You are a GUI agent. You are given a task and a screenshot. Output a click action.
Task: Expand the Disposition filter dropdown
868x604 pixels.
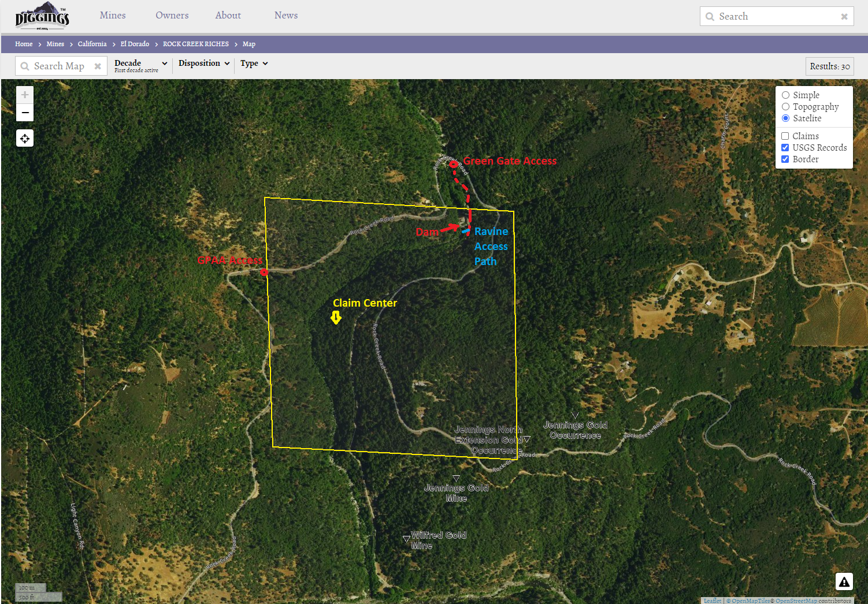[x=203, y=64]
